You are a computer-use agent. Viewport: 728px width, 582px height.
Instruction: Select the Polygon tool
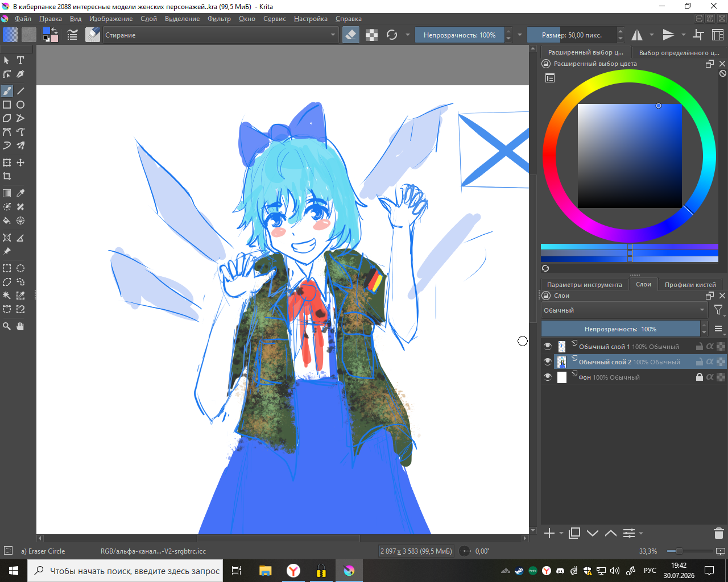tap(7, 118)
